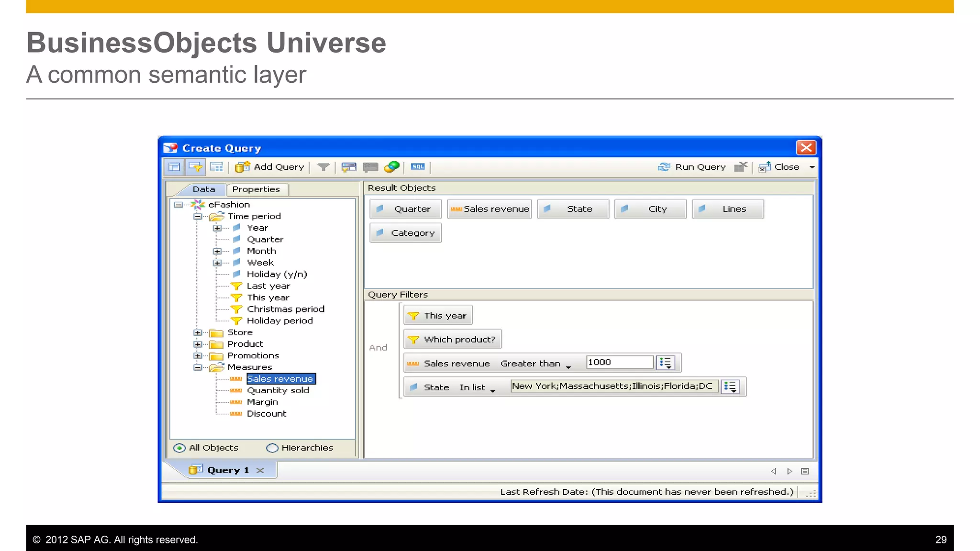Click the Add Query cube icon
Image resolution: width=980 pixels, height=551 pixels.
click(x=243, y=167)
